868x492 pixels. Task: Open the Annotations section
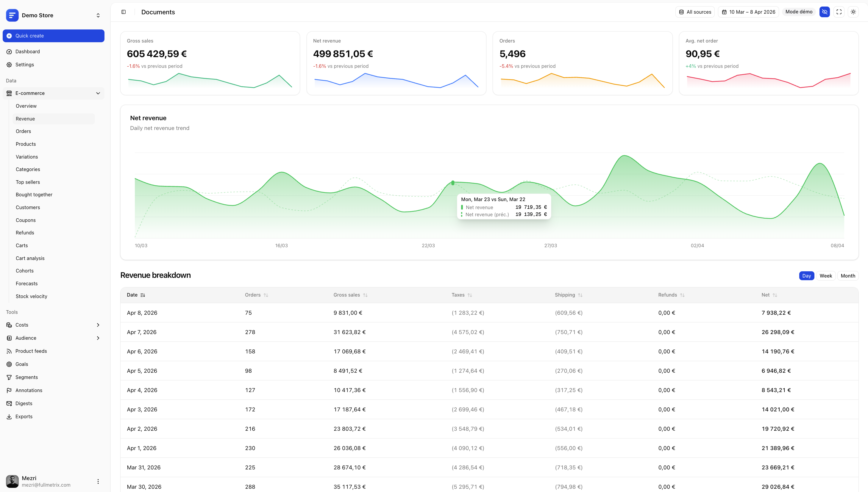(28, 390)
